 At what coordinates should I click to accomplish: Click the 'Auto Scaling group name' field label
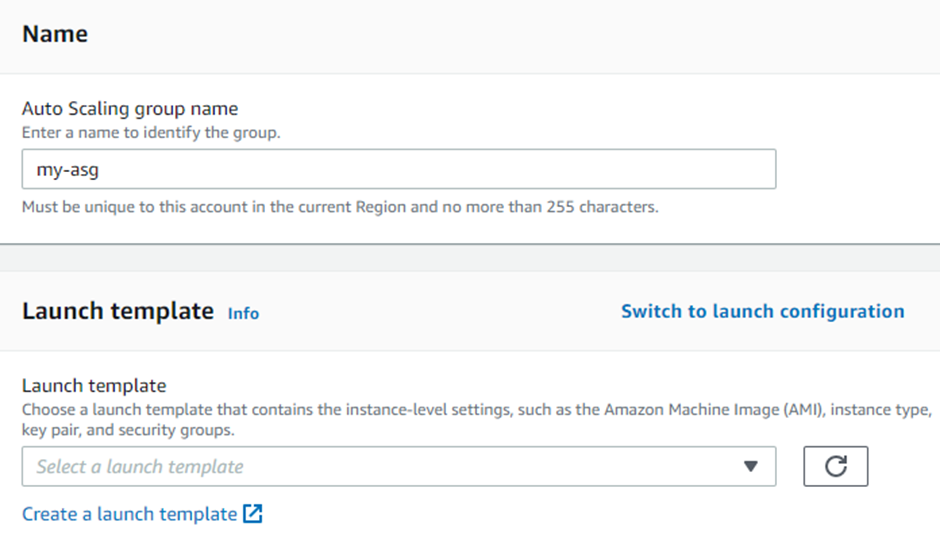[x=130, y=108]
